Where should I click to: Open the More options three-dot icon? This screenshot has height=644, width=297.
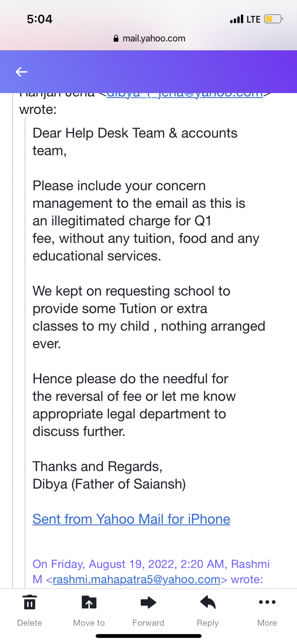[x=267, y=602]
